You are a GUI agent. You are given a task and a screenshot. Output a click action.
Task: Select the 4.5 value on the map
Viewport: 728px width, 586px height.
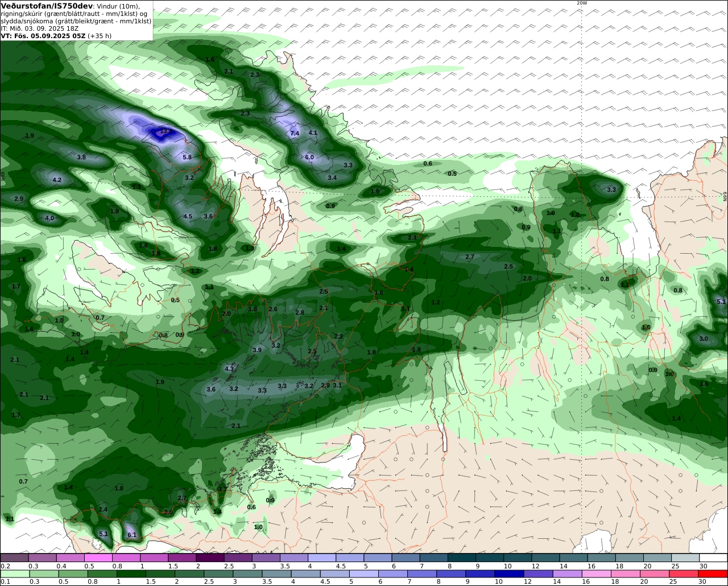click(x=188, y=216)
